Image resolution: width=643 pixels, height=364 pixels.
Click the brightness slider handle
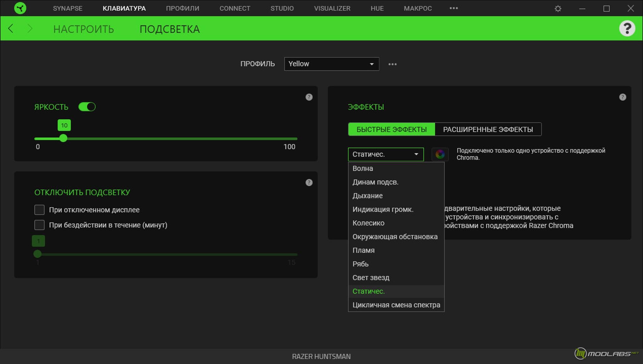63,138
